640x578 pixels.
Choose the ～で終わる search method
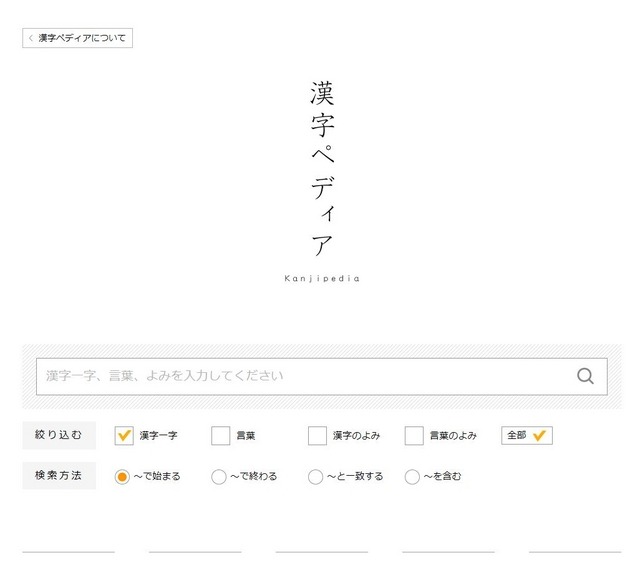click(219, 477)
